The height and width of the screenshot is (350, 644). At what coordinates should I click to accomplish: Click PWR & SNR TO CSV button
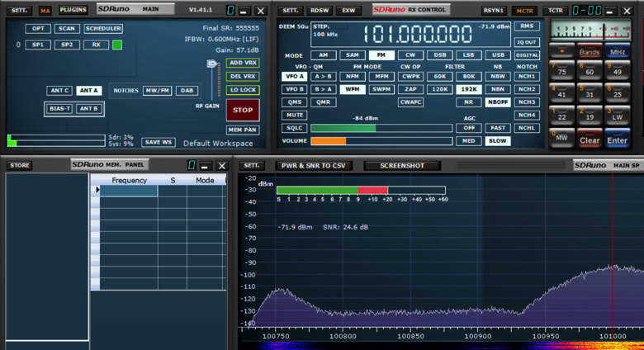(x=314, y=166)
